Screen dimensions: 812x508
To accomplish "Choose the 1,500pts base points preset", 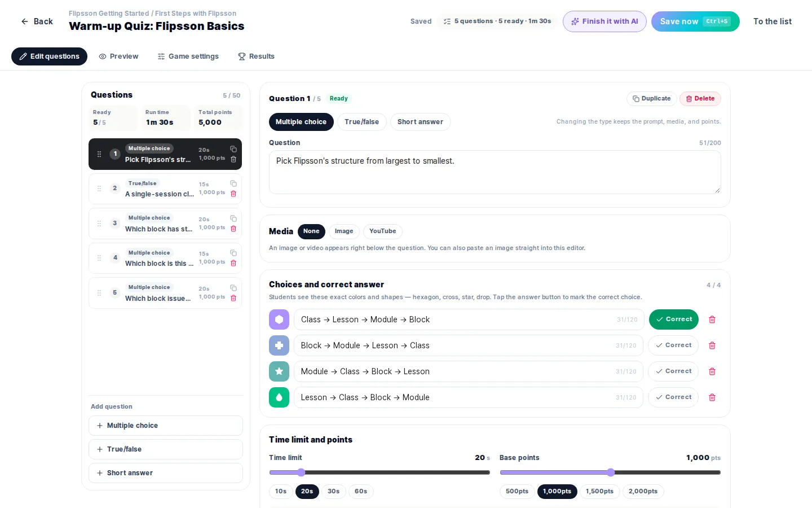I will pos(599,492).
